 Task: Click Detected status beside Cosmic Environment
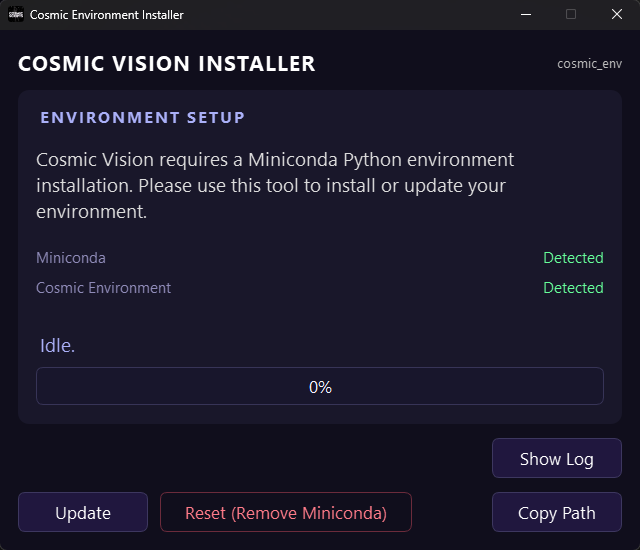point(573,288)
